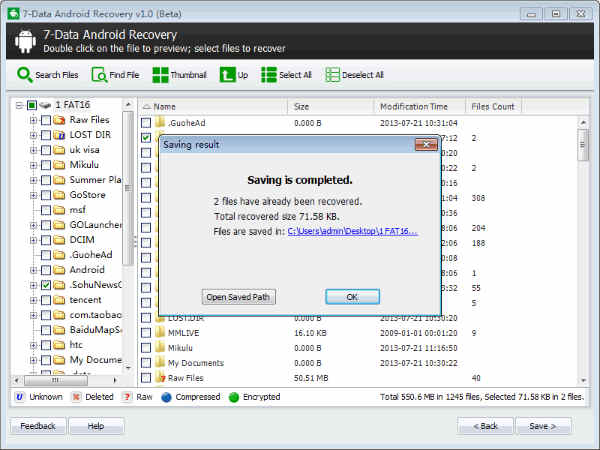Click the Select All icon
This screenshot has width=600, height=450.
pos(269,75)
